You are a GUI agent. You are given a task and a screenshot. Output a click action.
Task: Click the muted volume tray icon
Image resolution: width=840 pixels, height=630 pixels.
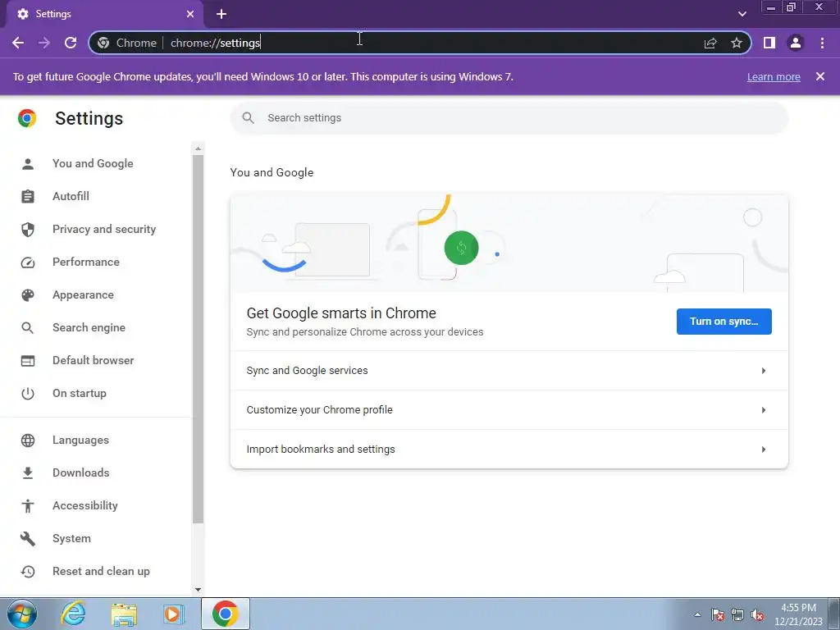pos(757,614)
